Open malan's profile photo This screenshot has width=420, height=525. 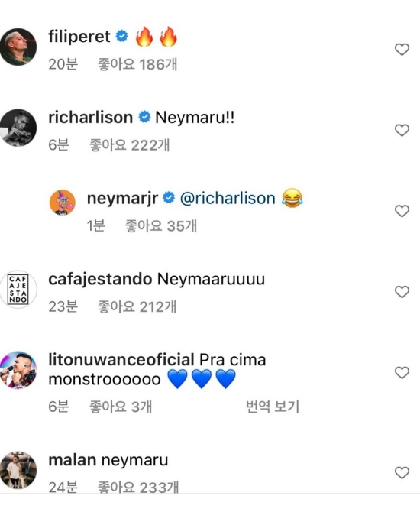click(x=18, y=470)
